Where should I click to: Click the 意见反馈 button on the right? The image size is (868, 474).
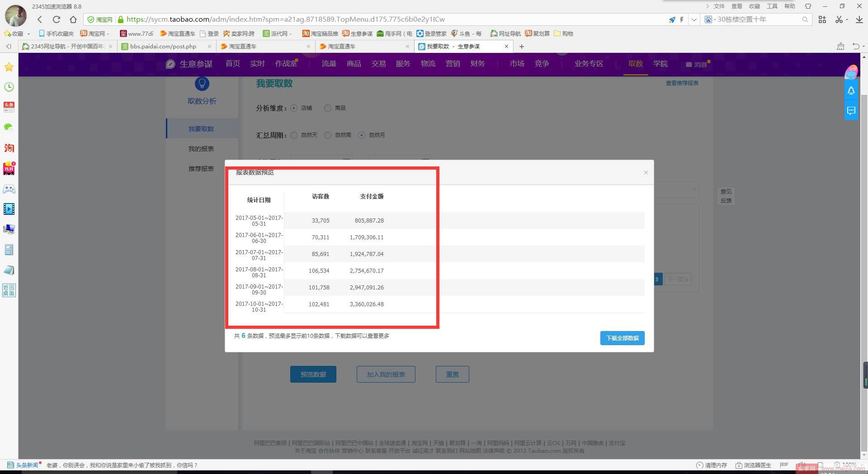coord(726,196)
